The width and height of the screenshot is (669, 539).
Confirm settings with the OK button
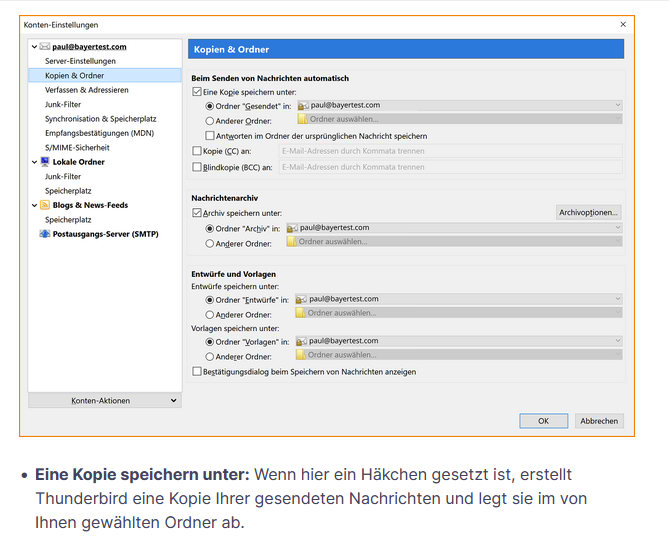click(x=544, y=421)
